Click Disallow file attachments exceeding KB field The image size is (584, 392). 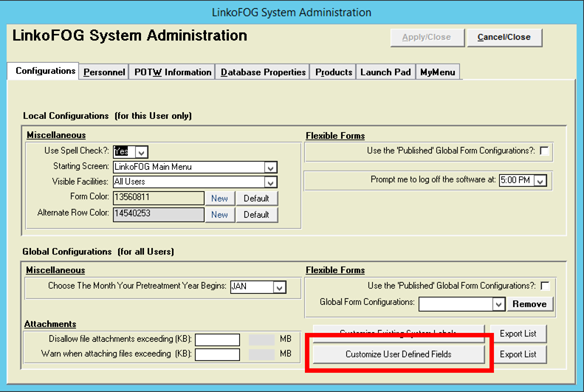(217, 340)
